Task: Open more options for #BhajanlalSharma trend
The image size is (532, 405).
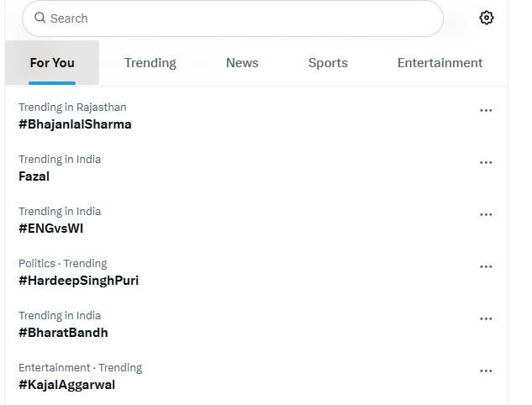Action: coord(486,110)
